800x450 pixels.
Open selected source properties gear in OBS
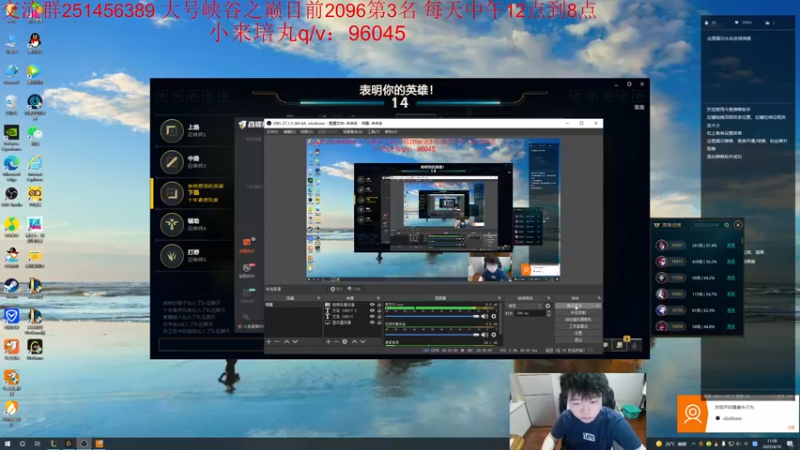point(345,341)
